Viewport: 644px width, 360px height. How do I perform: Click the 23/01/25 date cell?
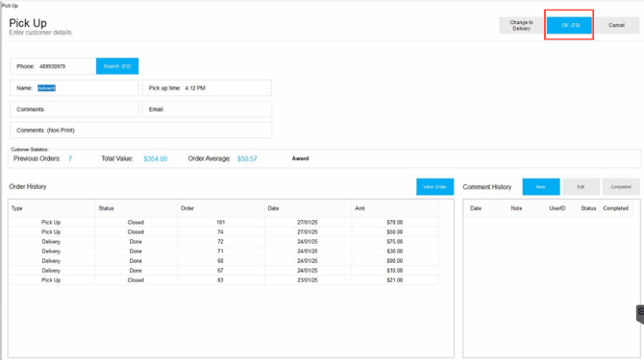click(x=308, y=280)
